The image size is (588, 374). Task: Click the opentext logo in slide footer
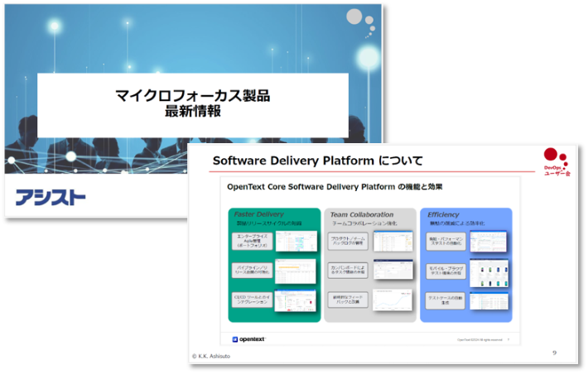coord(249,339)
